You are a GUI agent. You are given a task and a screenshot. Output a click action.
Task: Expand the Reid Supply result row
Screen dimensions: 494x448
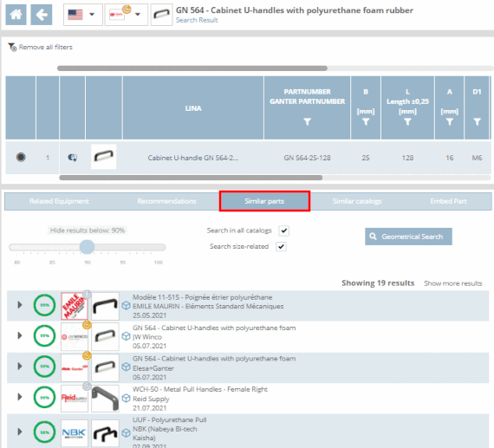20,397
